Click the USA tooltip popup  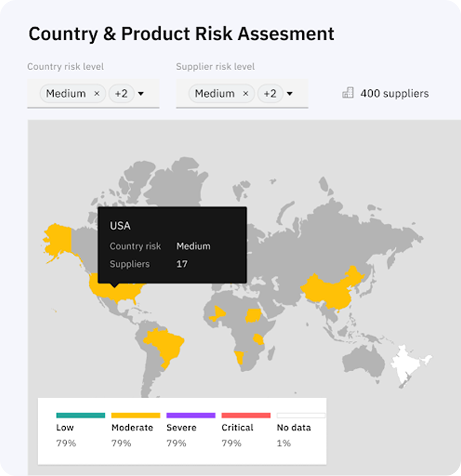point(172,245)
